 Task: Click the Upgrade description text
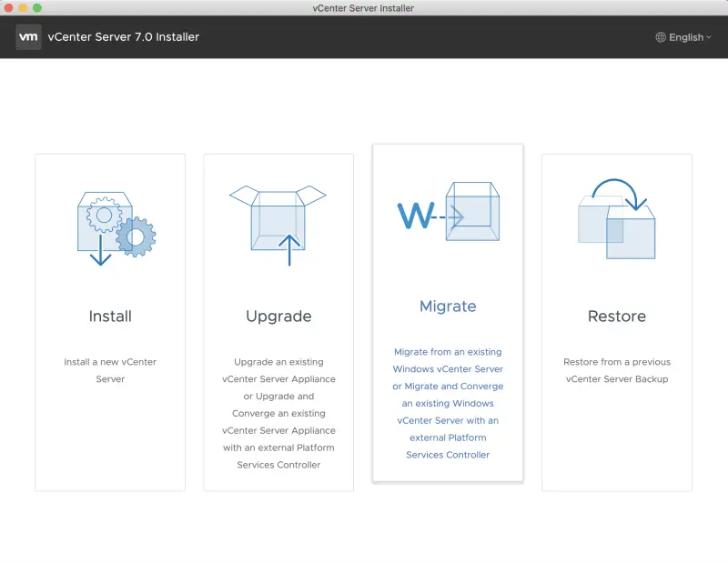pyautogui.click(x=278, y=405)
